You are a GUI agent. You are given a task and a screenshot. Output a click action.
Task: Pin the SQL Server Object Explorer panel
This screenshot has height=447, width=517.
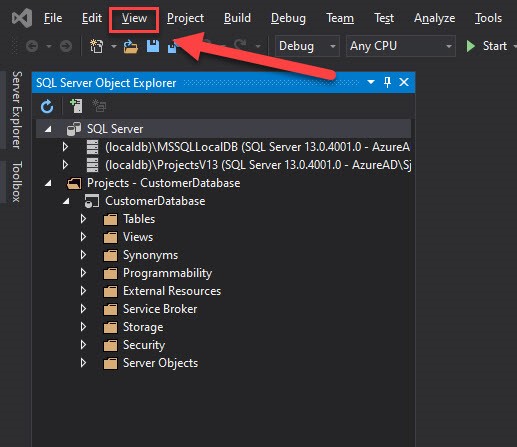coord(387,82)
